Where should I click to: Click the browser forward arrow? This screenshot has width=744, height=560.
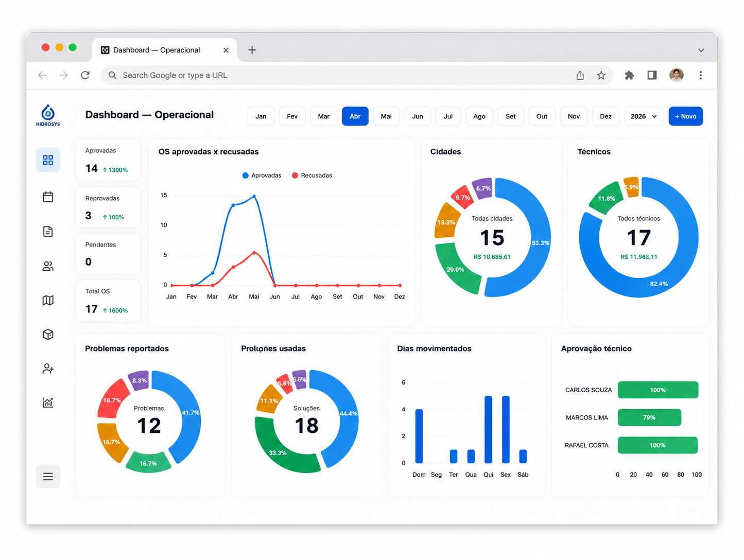point(64,75)
